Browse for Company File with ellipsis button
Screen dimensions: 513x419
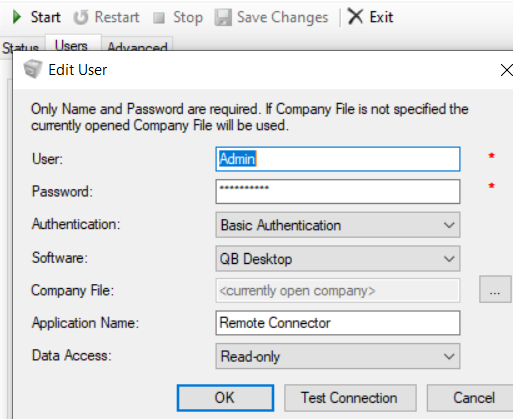(495, 289)
